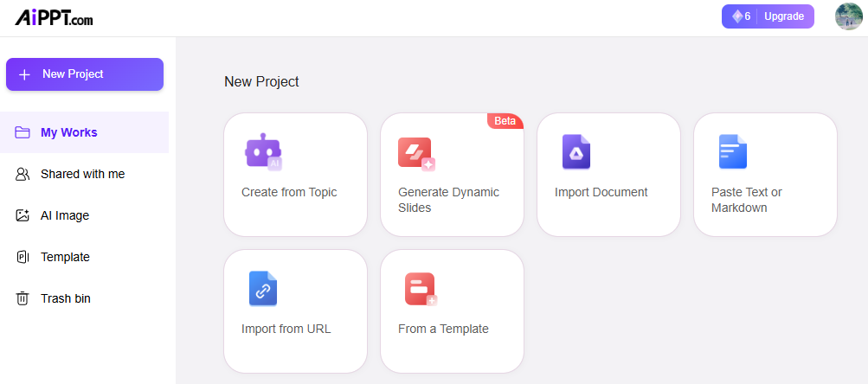Click the Trash bin icon in sidebar
The image size is (868, 384).
click(x=23, y=298)
